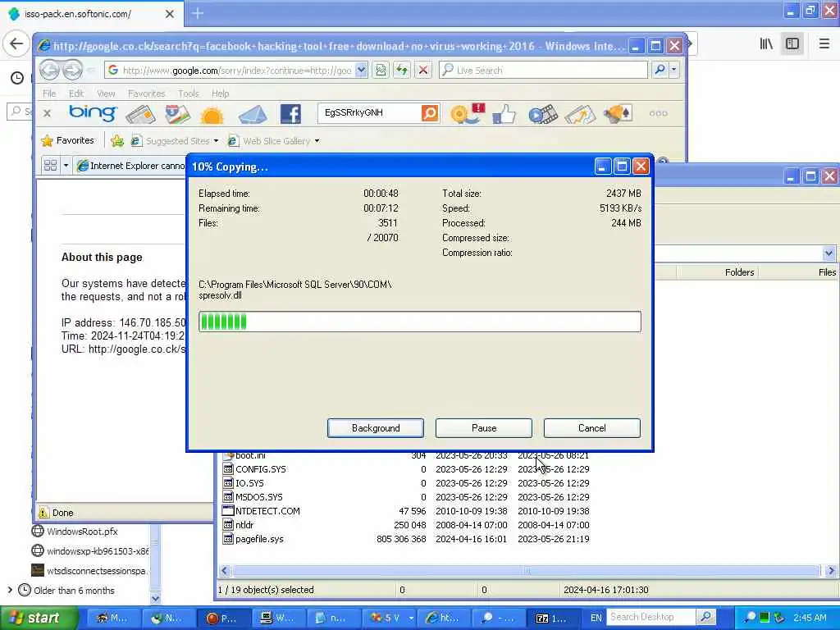Click the Bing bar search input field
The height and width of the screenshot is (630, 840).
(370, 113)
